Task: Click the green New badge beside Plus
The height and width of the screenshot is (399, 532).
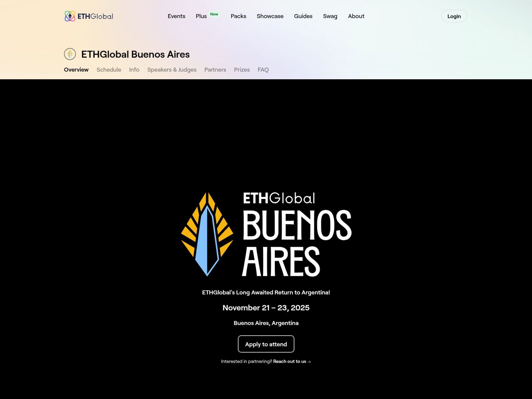Action: 214,14
